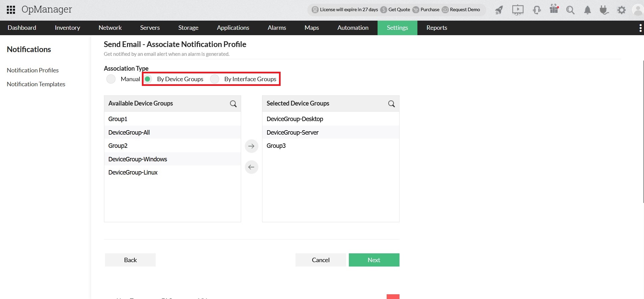Click the Back button
This screenshot has width=644, height=299.
tap(130, 260)
